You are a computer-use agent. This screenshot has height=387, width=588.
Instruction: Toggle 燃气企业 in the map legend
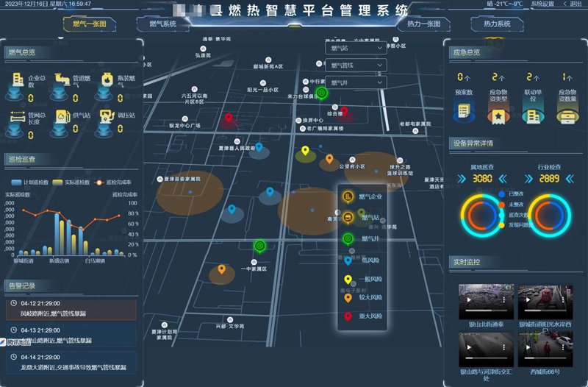pyautogui.click(x=362, y=196)
